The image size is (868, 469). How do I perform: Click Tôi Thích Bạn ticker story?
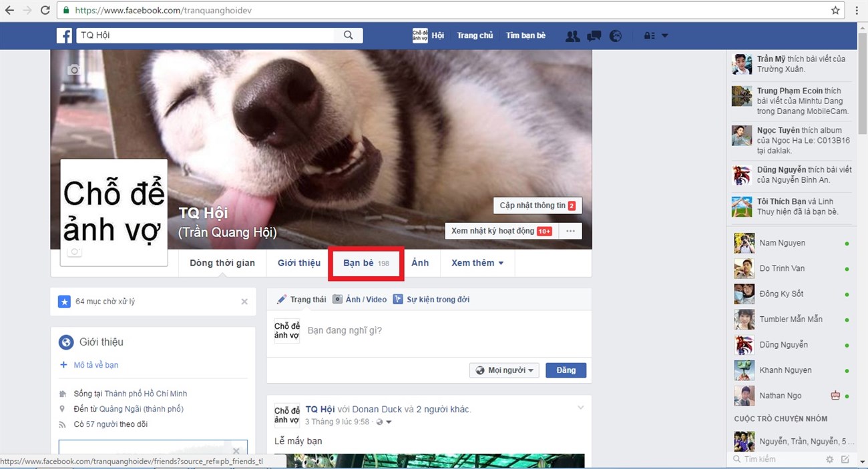[791, 206]
